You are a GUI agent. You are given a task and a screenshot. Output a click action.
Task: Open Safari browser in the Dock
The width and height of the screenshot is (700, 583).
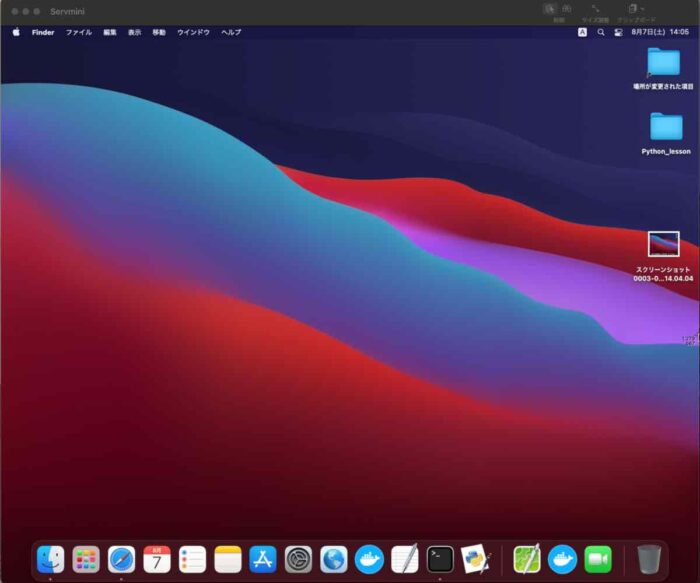click(121, 559)
